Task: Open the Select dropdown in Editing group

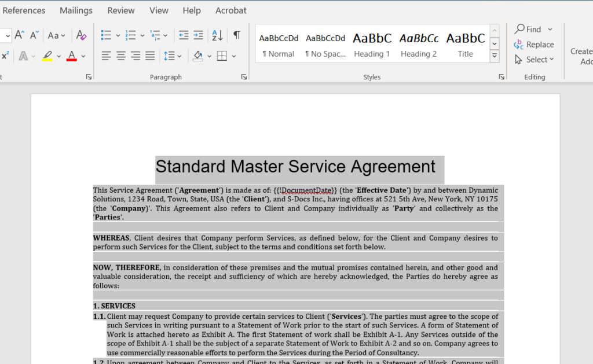Action: tap(533, 60)
